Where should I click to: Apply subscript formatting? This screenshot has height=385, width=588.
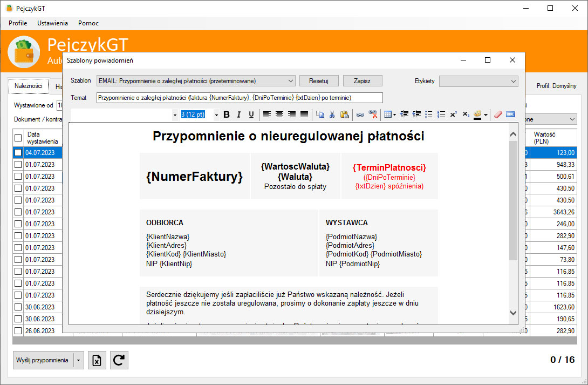click(x=466, y=114)
